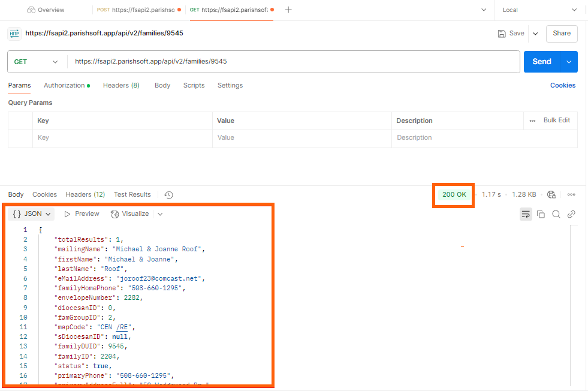Send the request

541,62
